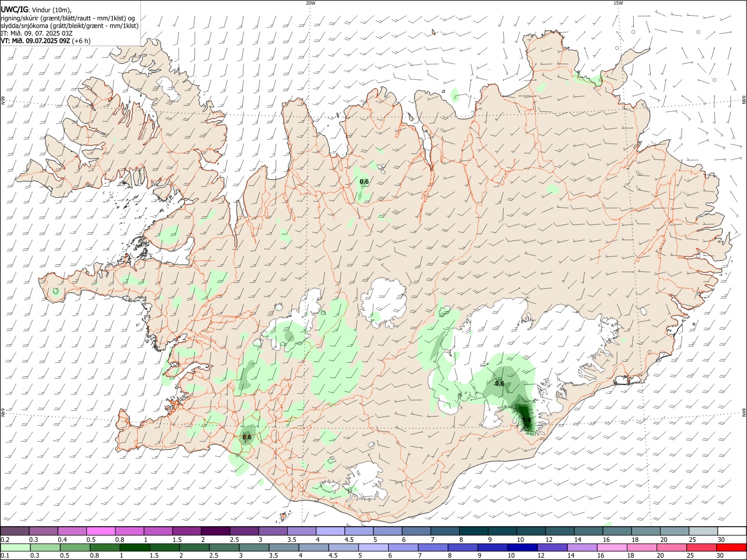The image size is (747, 560).
Task: Select the bright red 30 rain swatch
Action: 731,548
